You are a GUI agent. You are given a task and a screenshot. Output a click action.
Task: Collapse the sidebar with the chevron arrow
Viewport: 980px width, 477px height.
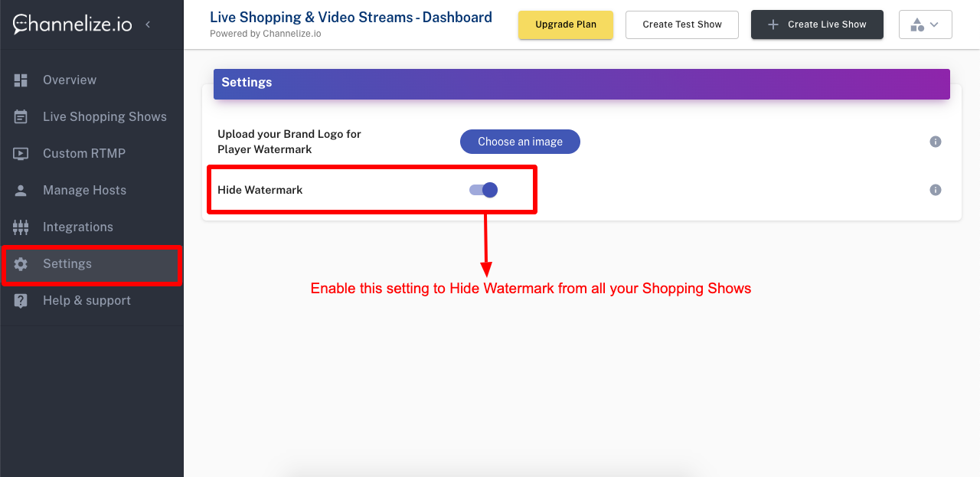coord(148,25)
